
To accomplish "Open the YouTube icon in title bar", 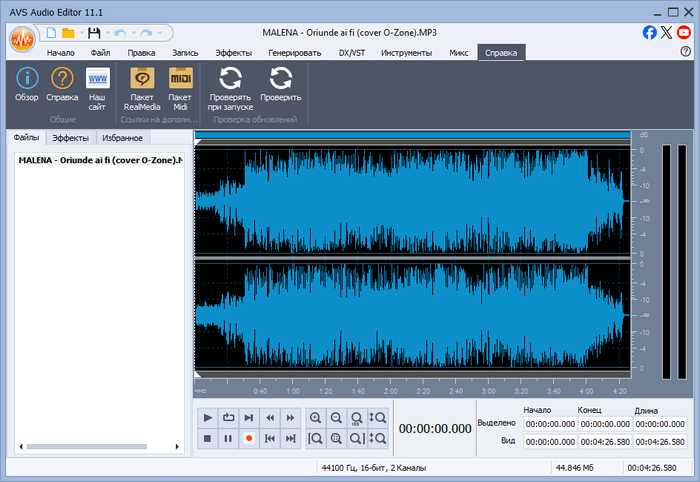I will tap(684, 32).
